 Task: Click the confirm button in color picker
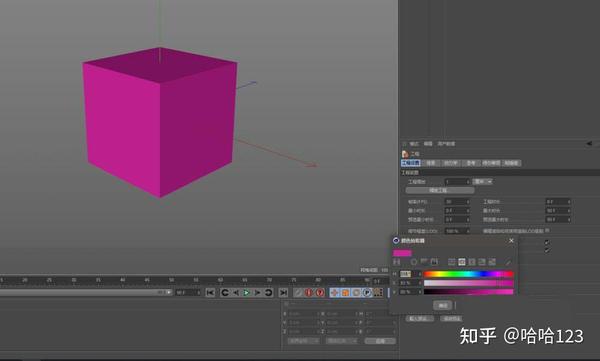(443, 305)
